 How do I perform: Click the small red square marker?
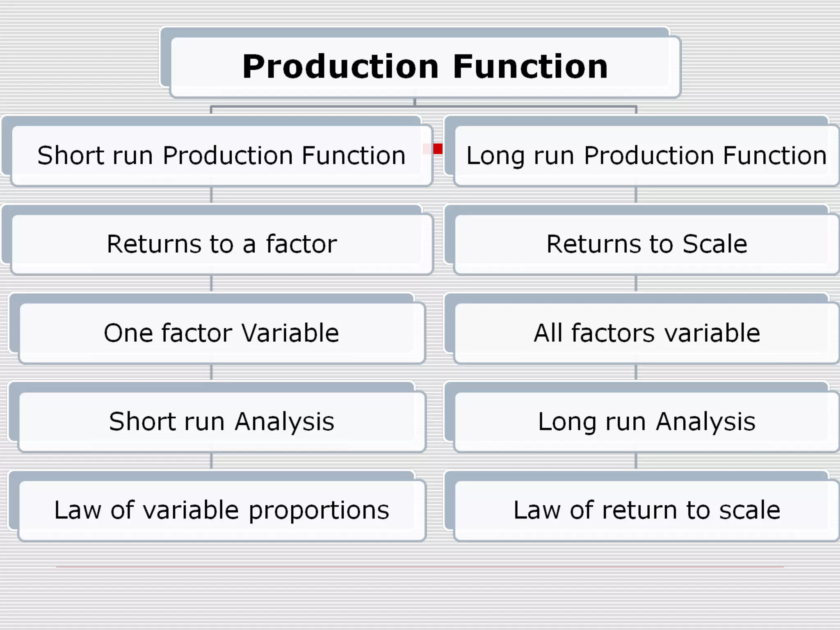pyautogui.click(x=438, y=148)
